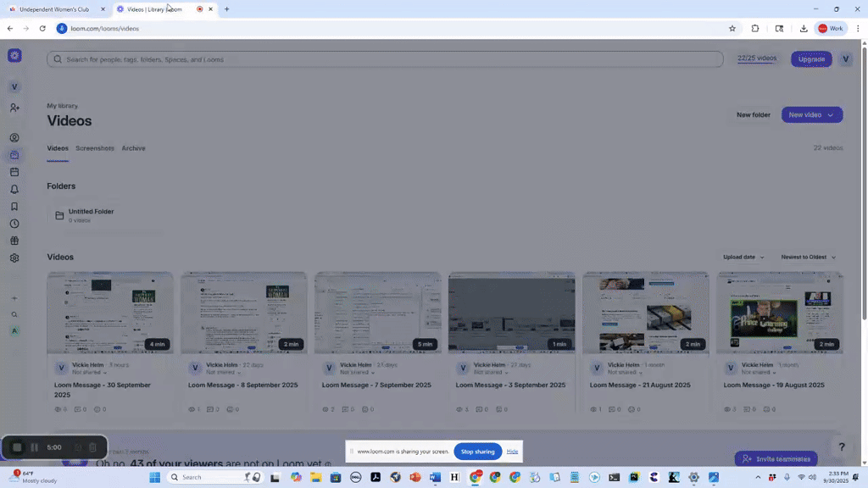
Task: Expand the New video dropdown
Action: [831, 115]
